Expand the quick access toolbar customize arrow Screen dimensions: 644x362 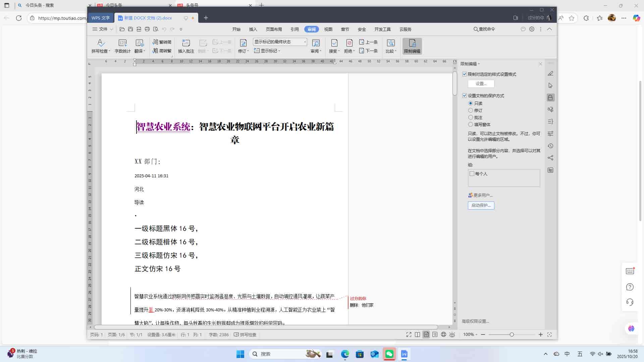point(181,29)
